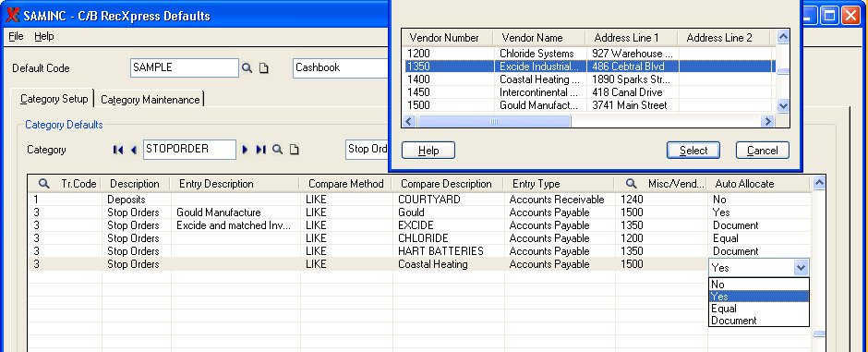This screenshot has height=352, width=868.
Task: Click the vendor list horizontal scrollbar thumb
Action: click(x=494, y=121)
